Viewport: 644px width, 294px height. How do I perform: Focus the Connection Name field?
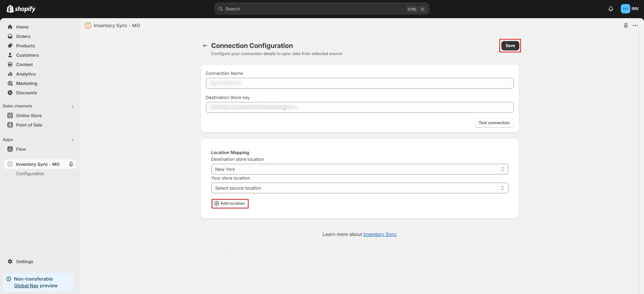360,83
